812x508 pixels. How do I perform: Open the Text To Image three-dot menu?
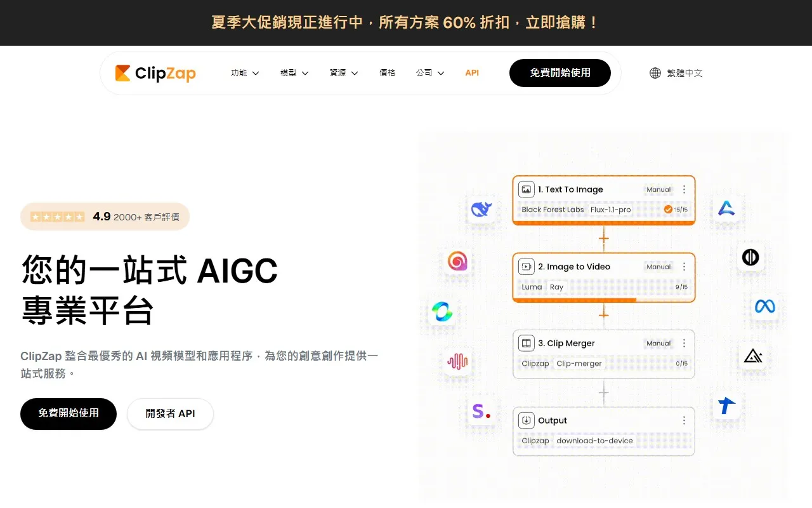[x=684, y=189]
